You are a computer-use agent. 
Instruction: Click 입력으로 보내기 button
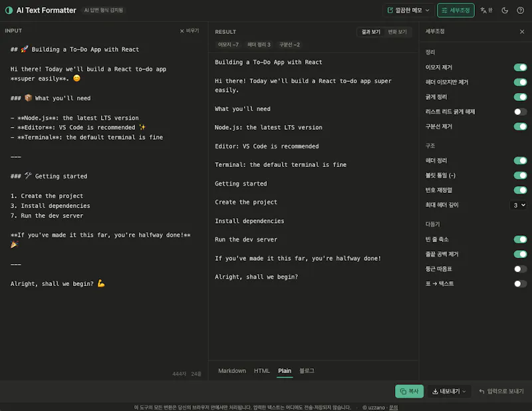(x=501, y=391)
